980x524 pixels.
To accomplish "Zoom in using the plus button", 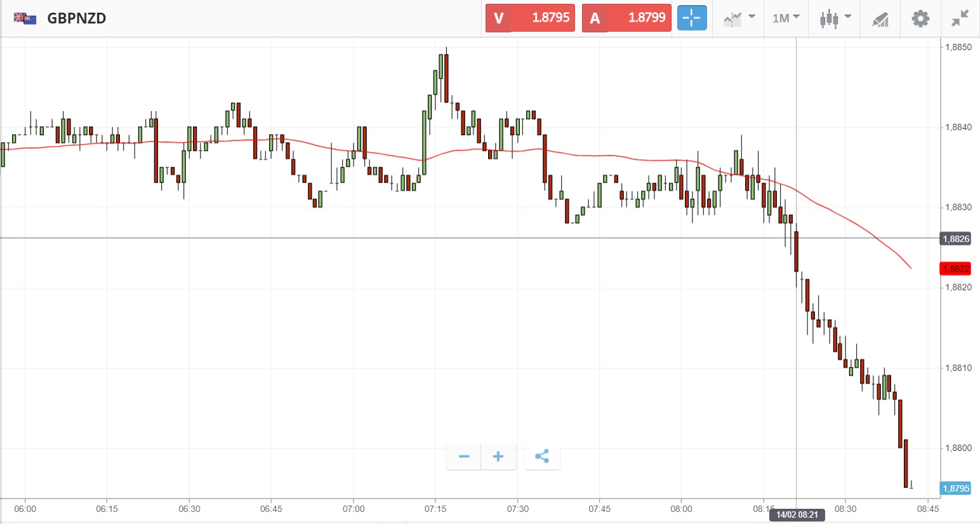I will 498,456.
